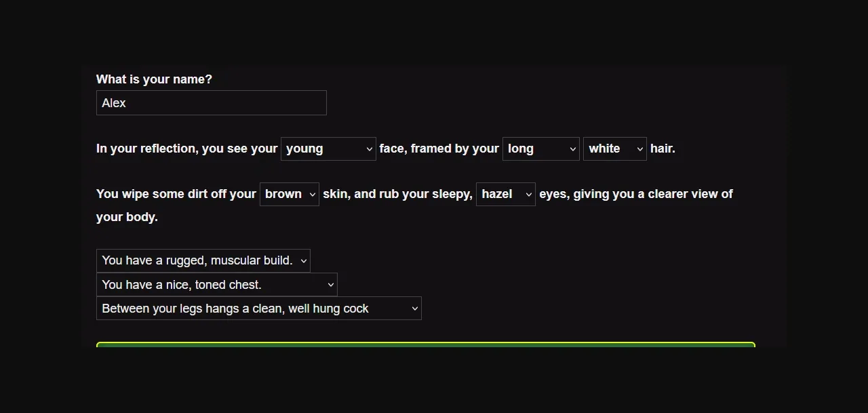Open the 'young' face age dropdown
Image resolution: width=868 pixels, height=413 pixels.
coord(328,149)
